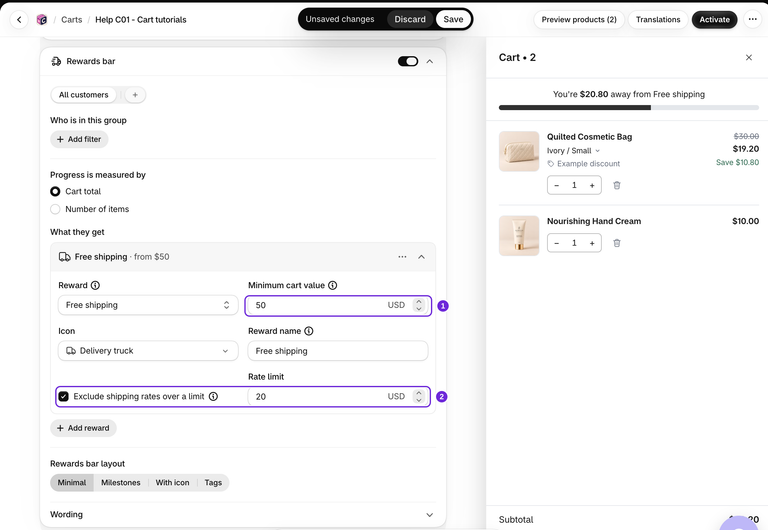This screenshot has height=530, width=768.
Task: Change Ivory / Small variant dropdown
Action: 573,151
